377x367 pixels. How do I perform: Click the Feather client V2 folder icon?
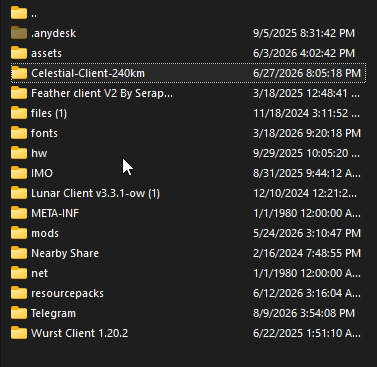point(19,93)
